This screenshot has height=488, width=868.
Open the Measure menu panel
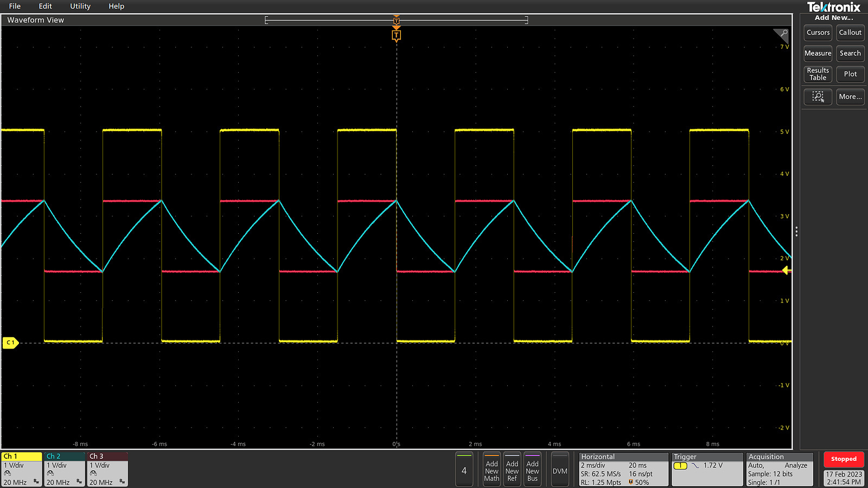818,53
